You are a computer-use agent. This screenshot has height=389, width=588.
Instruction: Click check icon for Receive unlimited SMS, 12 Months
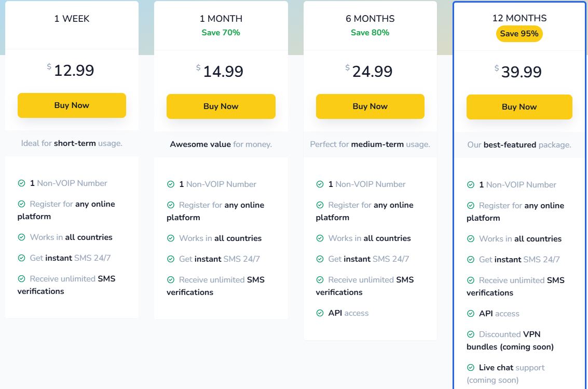(471, 280)
